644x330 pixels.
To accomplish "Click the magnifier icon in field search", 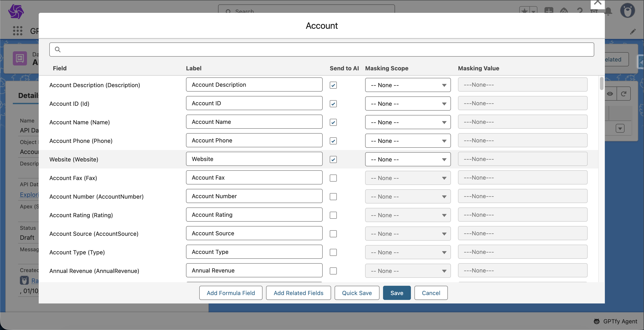I will tap(57, 50).
